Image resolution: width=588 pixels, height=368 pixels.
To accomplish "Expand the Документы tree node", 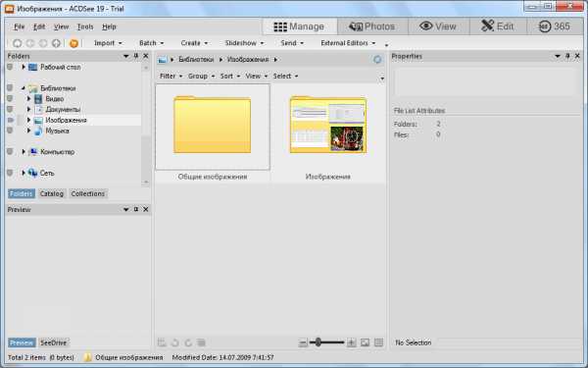I will (28, 109).
